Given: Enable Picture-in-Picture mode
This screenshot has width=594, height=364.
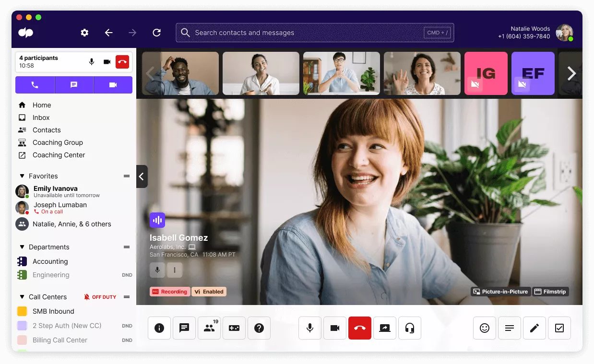Looking at the screenshot, I should 500,292.
